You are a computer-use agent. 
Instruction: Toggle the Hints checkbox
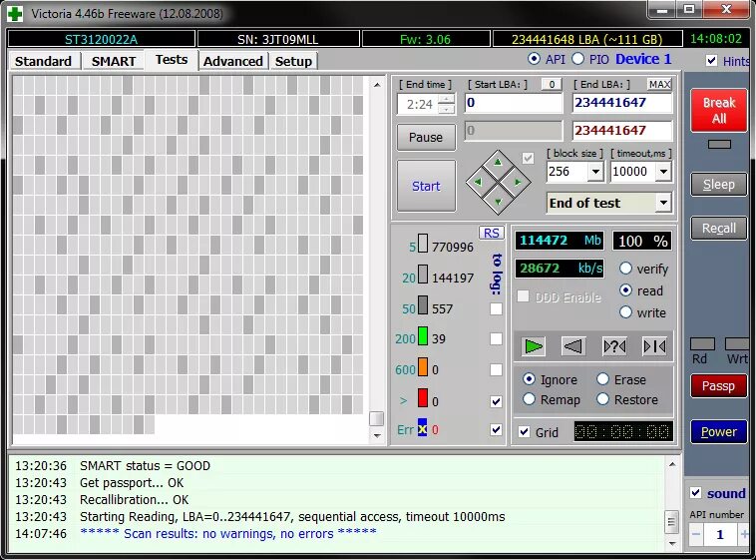(x=711, y=60)
